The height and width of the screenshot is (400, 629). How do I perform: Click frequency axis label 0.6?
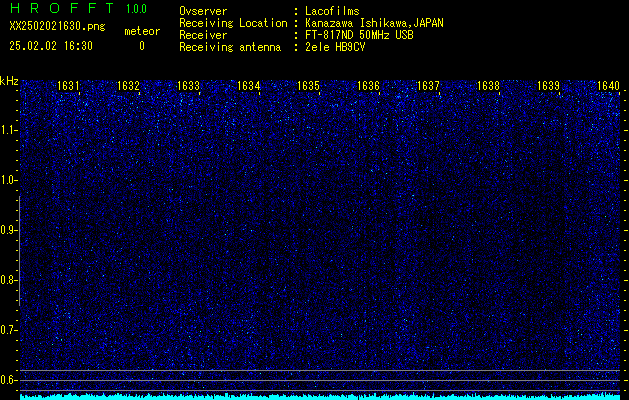tap(8, 380)
